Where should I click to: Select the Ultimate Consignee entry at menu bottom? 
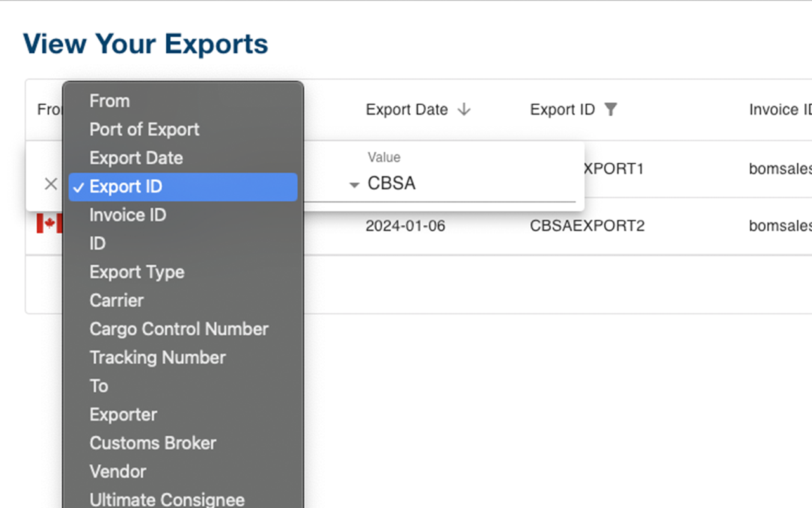[x=167, y=500]
